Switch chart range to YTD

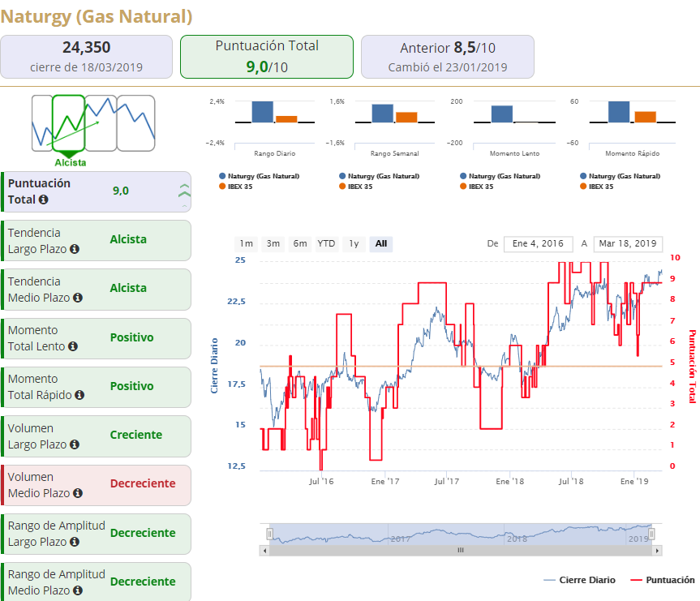pos(326,244)
